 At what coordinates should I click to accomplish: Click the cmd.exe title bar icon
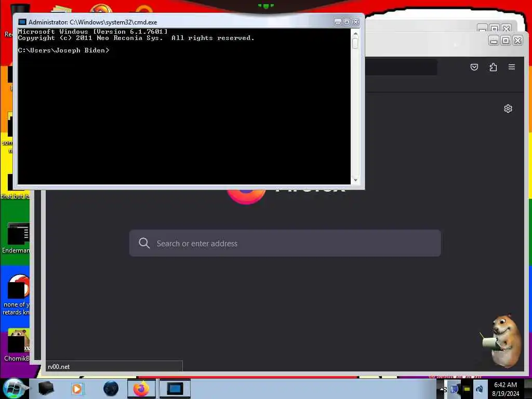point(22,22)
